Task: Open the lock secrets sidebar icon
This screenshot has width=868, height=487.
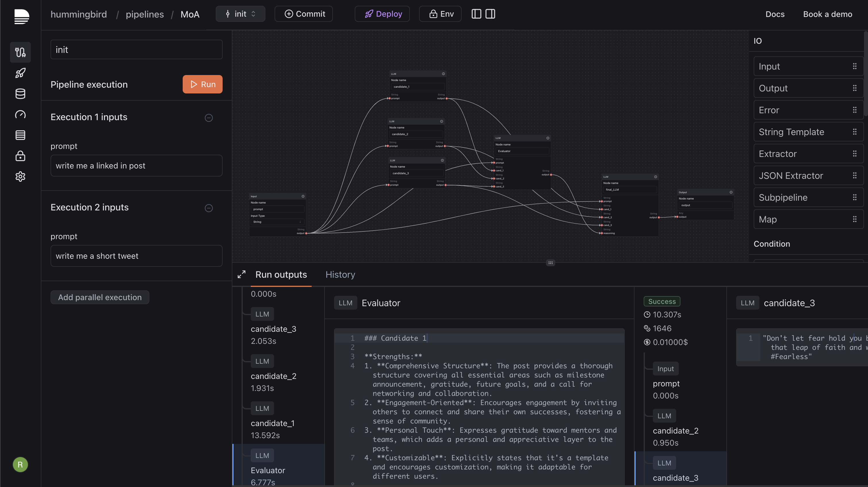Action: tap(20, 156)
